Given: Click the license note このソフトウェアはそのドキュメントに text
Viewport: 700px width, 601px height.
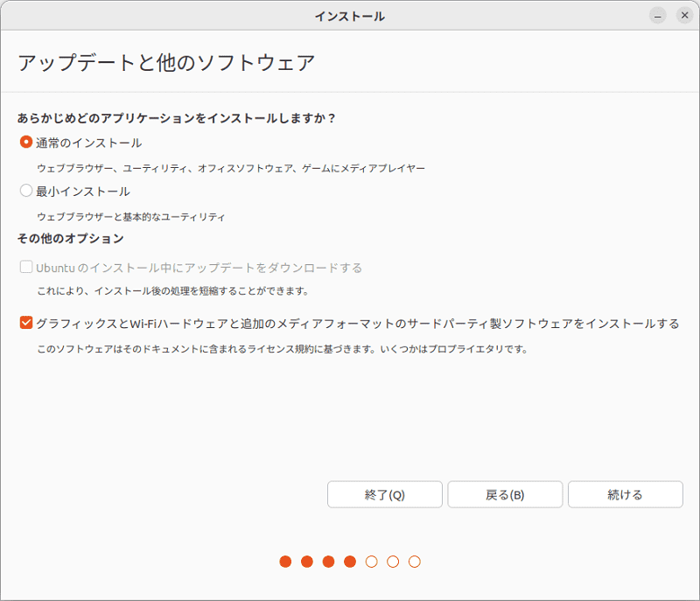Looking at the screenshot, I should tap(283, 349).
